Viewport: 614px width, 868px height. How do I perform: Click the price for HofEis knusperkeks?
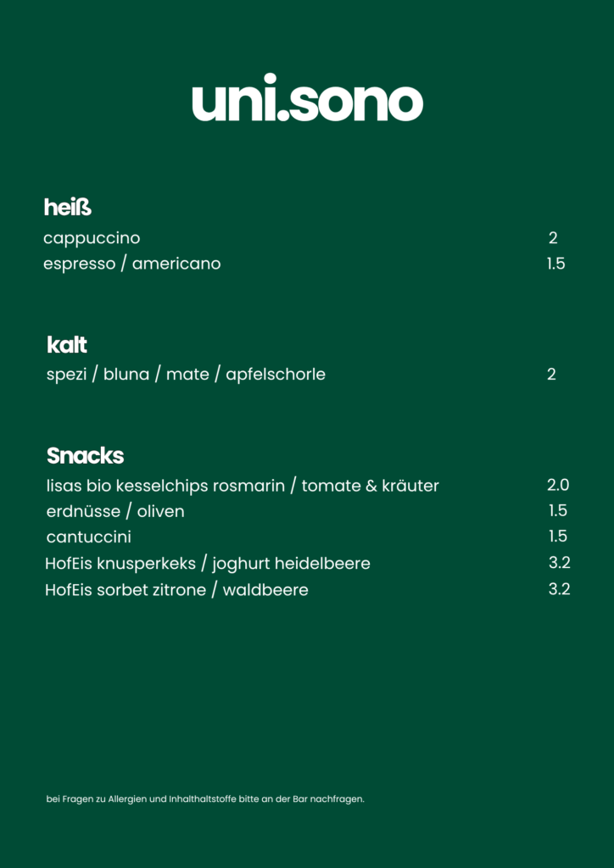coord(559,562)
